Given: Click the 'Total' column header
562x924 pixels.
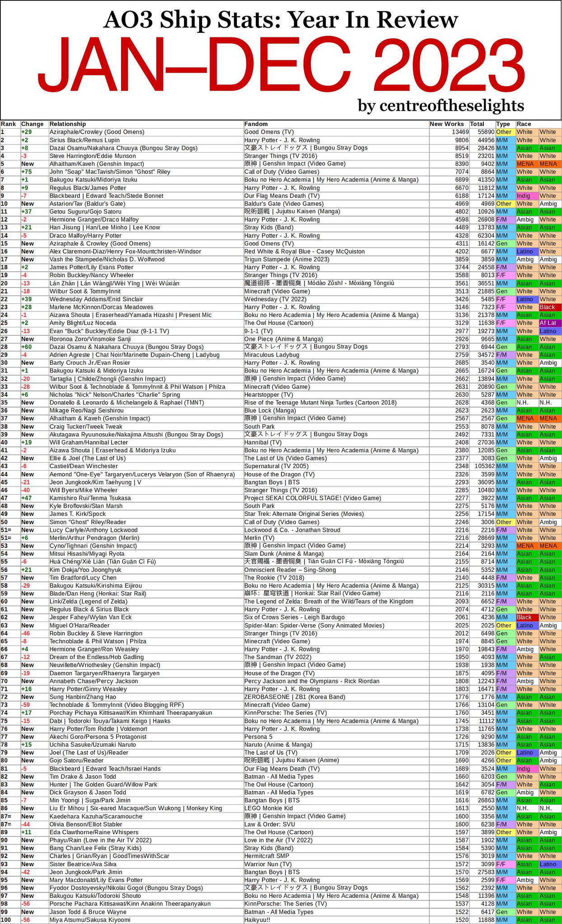Looking at the screenshot, I should tap(477, 124).
